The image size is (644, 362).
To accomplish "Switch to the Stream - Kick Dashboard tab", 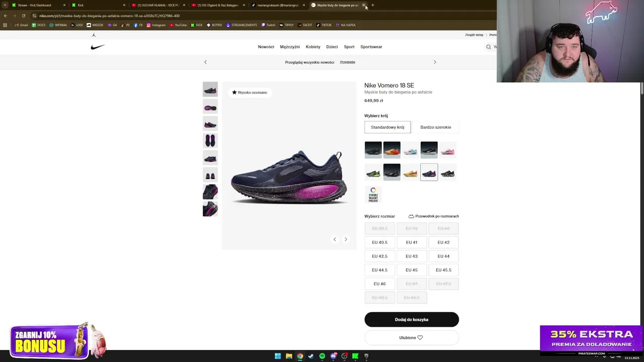I will click(x=38, y=5).
